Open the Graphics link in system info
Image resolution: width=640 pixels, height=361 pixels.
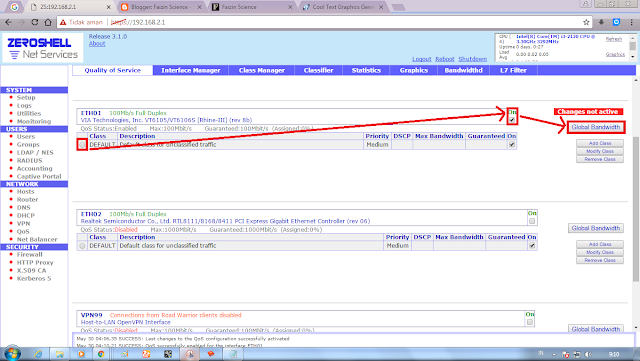pyautogui.click(x=615, y=54)
